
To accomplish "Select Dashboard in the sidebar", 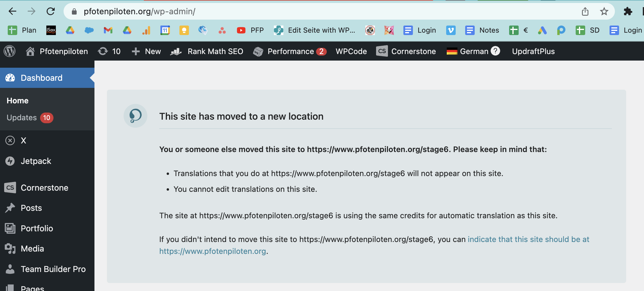I will point(47,78).
